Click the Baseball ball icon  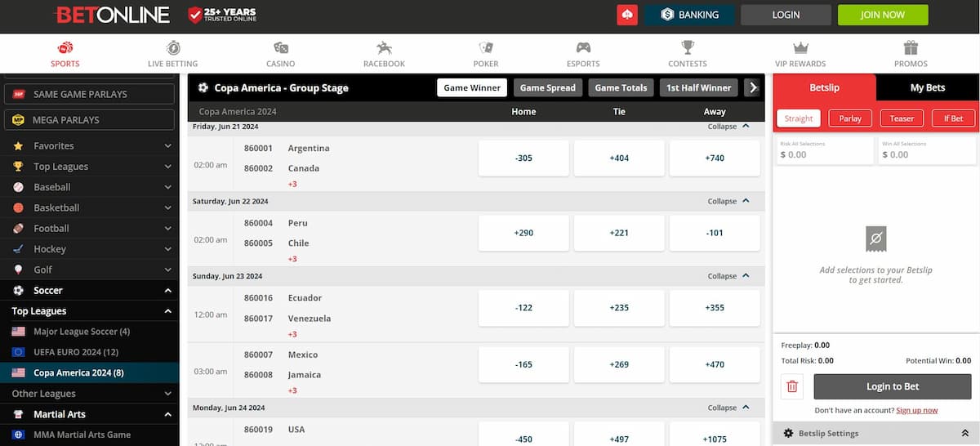tap(18, 187)
